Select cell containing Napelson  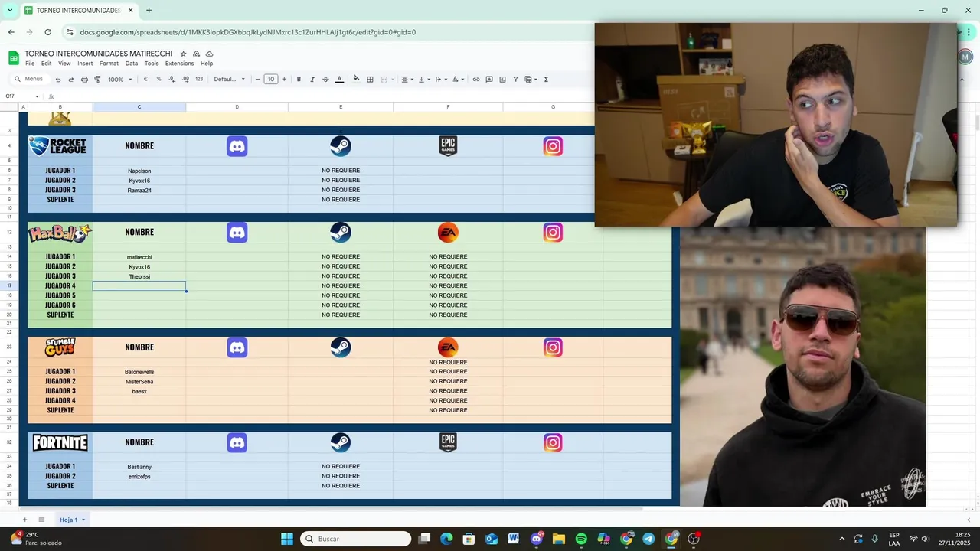(139, 171)
